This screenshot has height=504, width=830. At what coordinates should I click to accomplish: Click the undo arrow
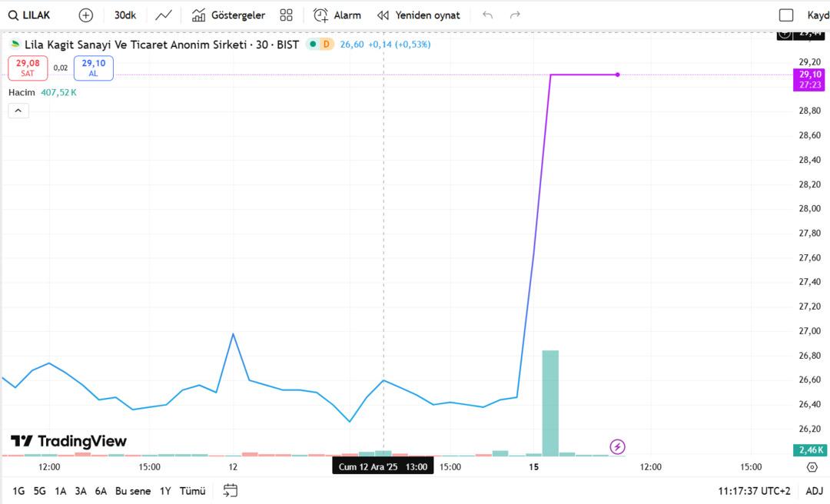coord(487,15)
